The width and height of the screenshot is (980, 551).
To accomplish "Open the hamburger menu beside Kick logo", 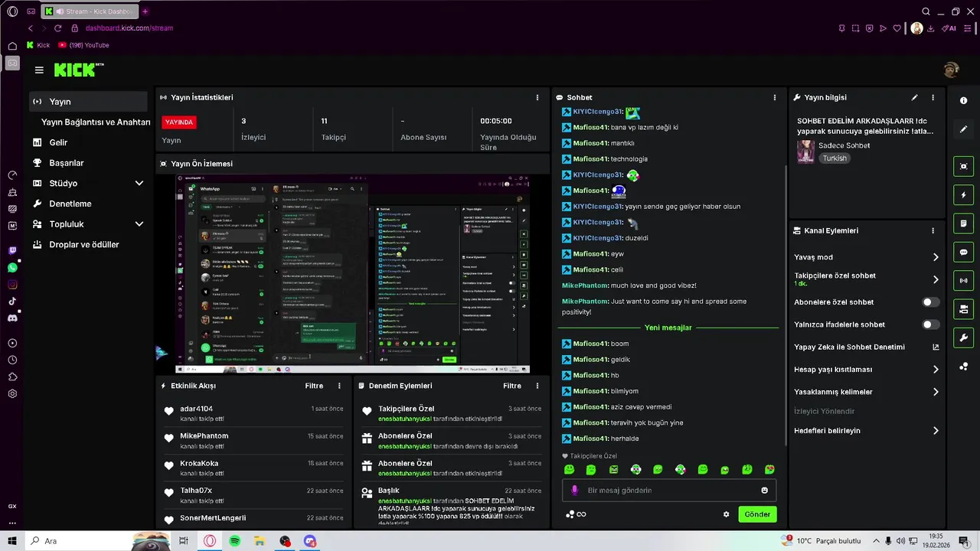I will click(39, 70).
